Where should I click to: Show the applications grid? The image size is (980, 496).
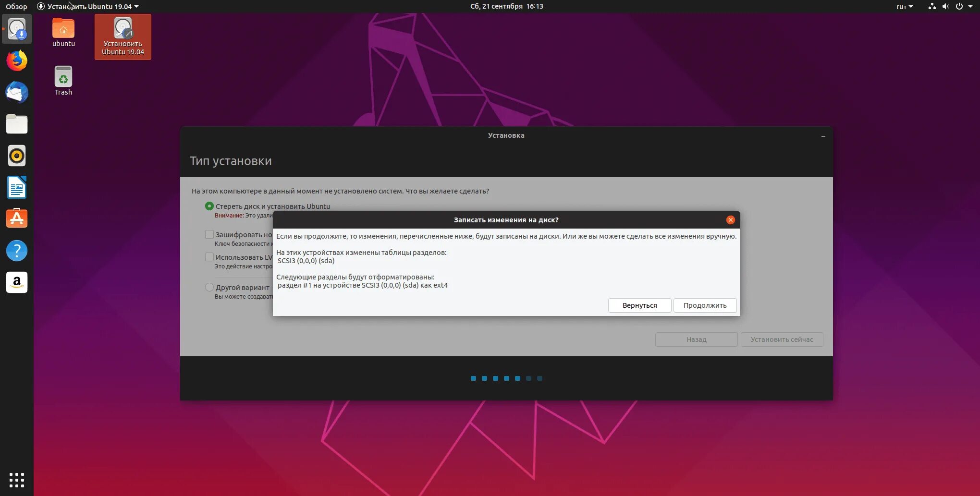[17, 480]
